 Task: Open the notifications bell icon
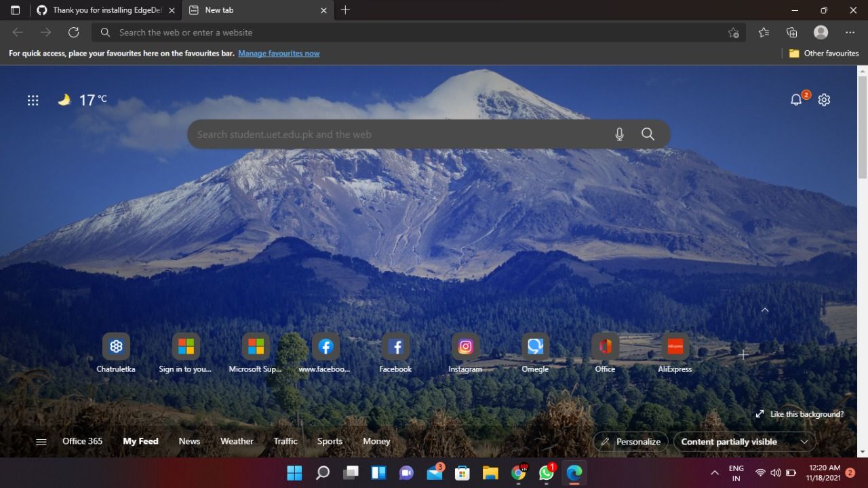pyautogui.click(x=796, y=99)
